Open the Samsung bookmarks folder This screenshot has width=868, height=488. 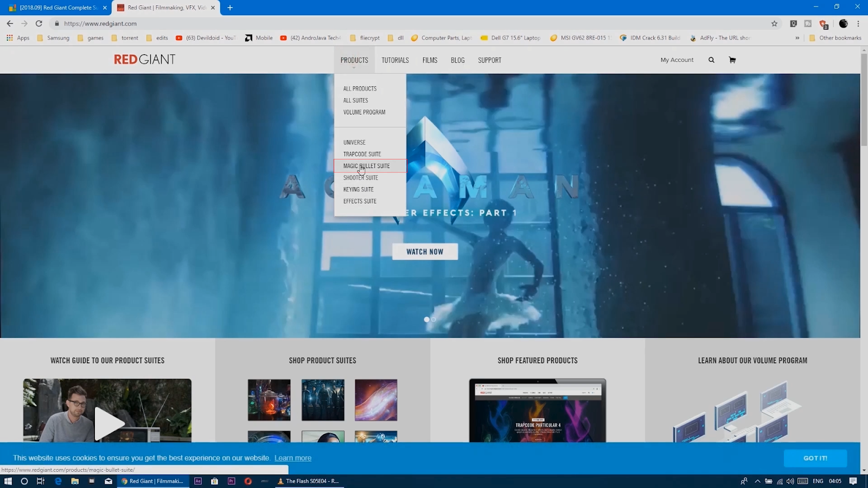pos(53,38)
